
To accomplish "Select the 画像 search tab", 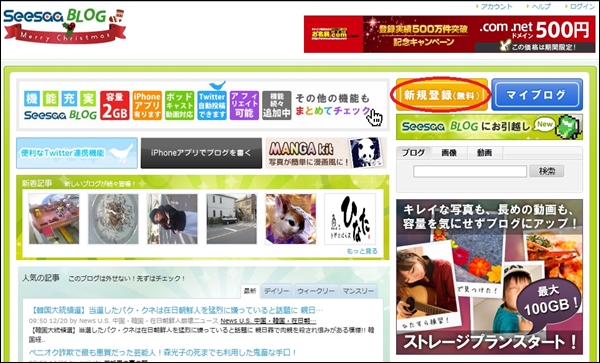I will coord(449,153).
